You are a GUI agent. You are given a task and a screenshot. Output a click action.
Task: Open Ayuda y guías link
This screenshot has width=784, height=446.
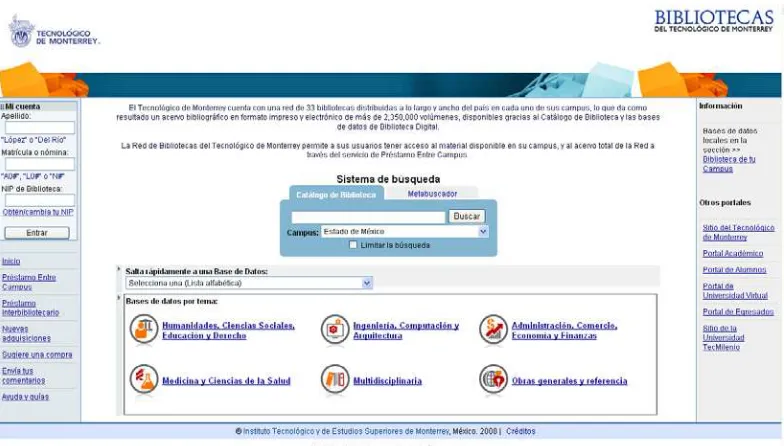(26, 396)
